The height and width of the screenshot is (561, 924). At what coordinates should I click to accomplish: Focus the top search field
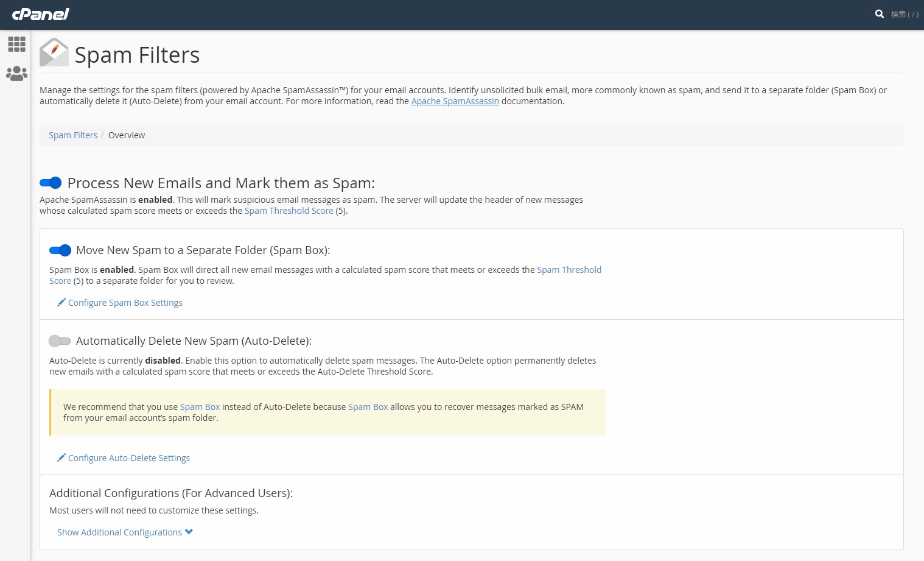(905, 14)
